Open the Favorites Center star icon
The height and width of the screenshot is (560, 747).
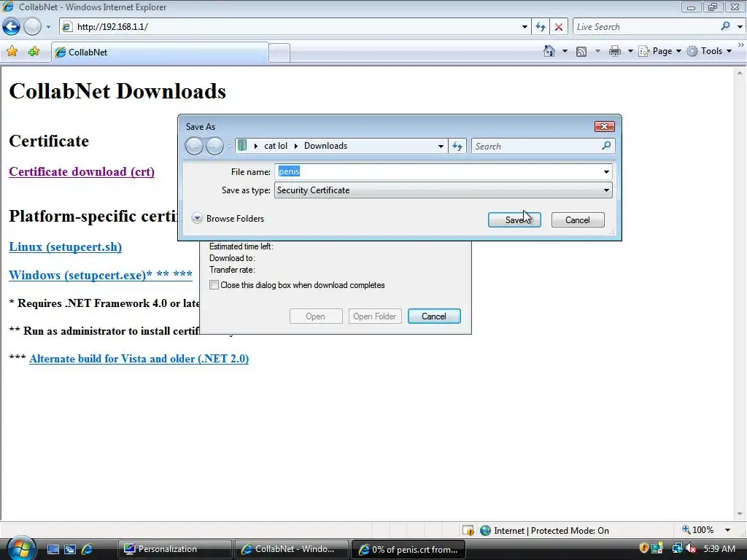click(x=12, y=52)
